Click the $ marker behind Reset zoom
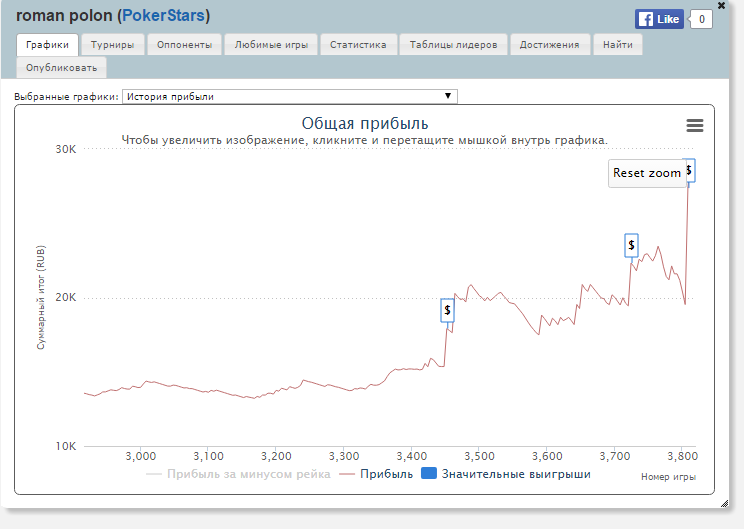The height and width of the screenshot is (529, 744). click(690, 170)
